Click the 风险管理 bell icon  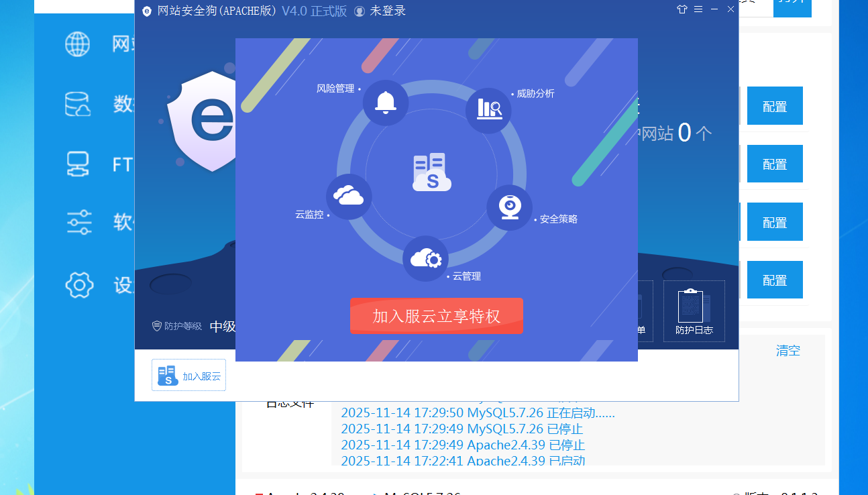pyautogui.click(x=386, y=103)
